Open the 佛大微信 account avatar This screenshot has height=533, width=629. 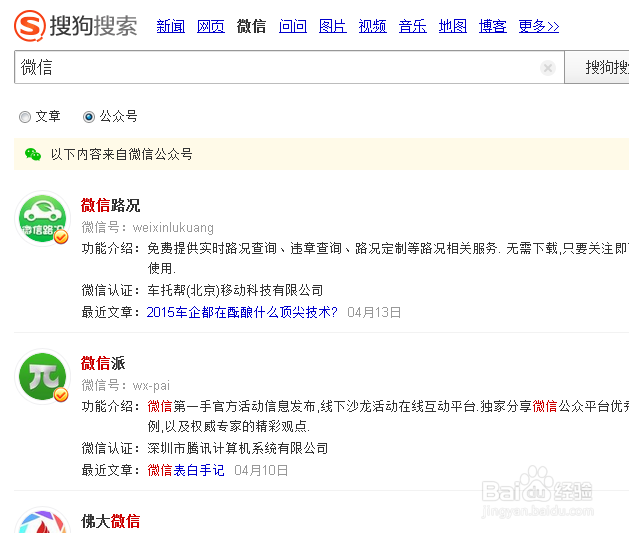tap(43, 520)
